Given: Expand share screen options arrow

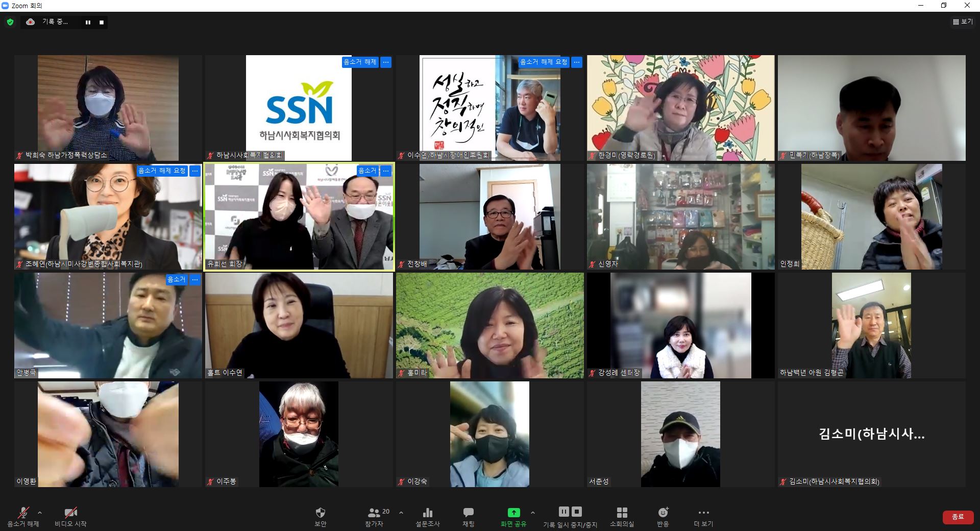Looking at the screenshot, I should point(533,513).
